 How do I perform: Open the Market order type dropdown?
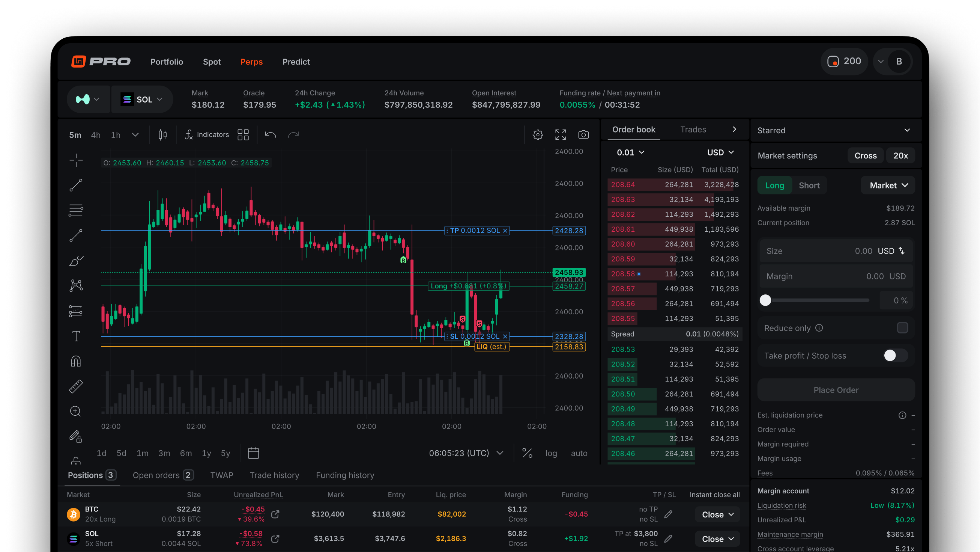(888, 186)
